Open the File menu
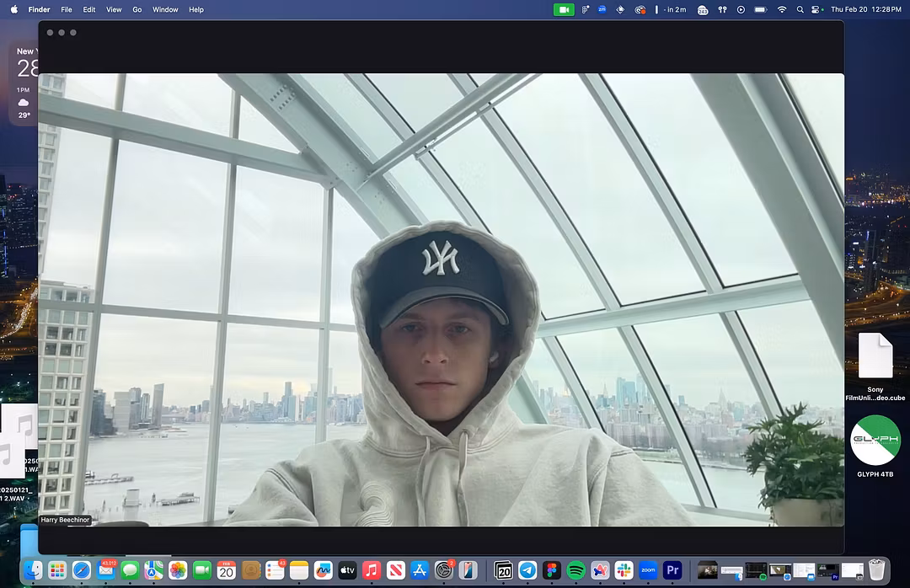 [x=67, y=9]
